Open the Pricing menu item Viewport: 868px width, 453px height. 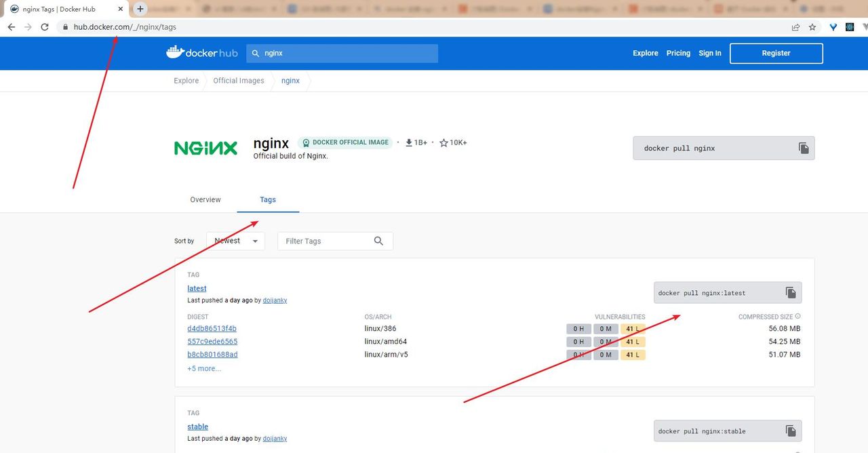pos(678,53)
